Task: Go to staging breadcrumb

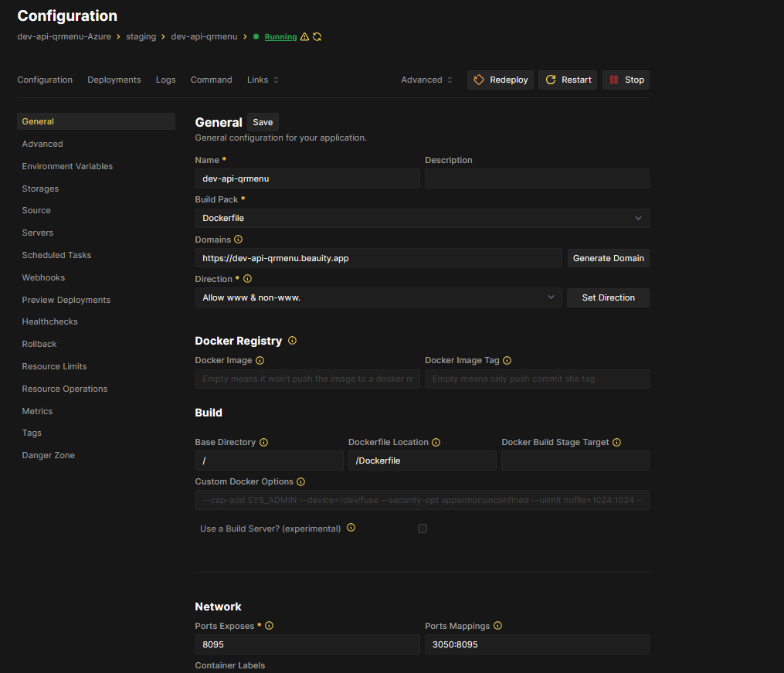Action: pos(141,36)
